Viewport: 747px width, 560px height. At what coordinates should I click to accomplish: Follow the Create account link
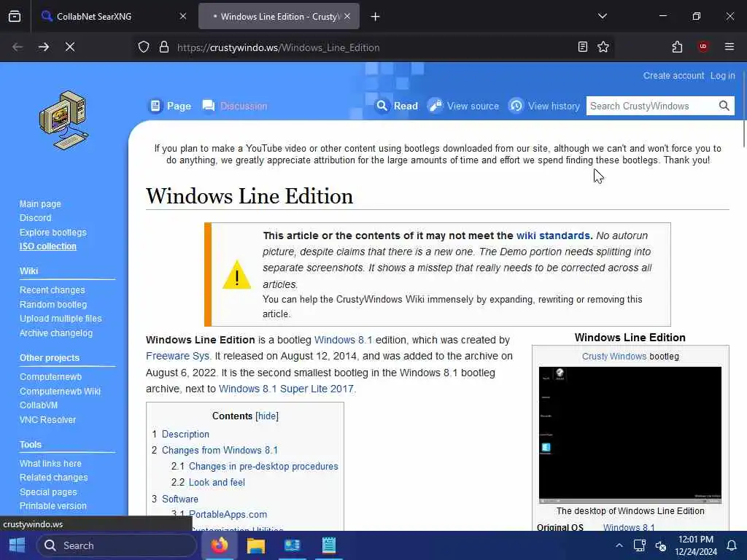673,76
